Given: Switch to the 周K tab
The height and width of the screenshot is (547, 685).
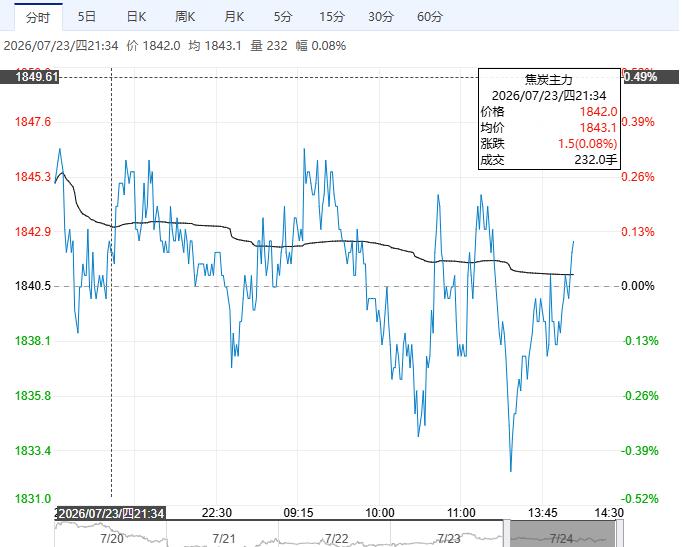Looking at the screenshot, I should point(185,17).
